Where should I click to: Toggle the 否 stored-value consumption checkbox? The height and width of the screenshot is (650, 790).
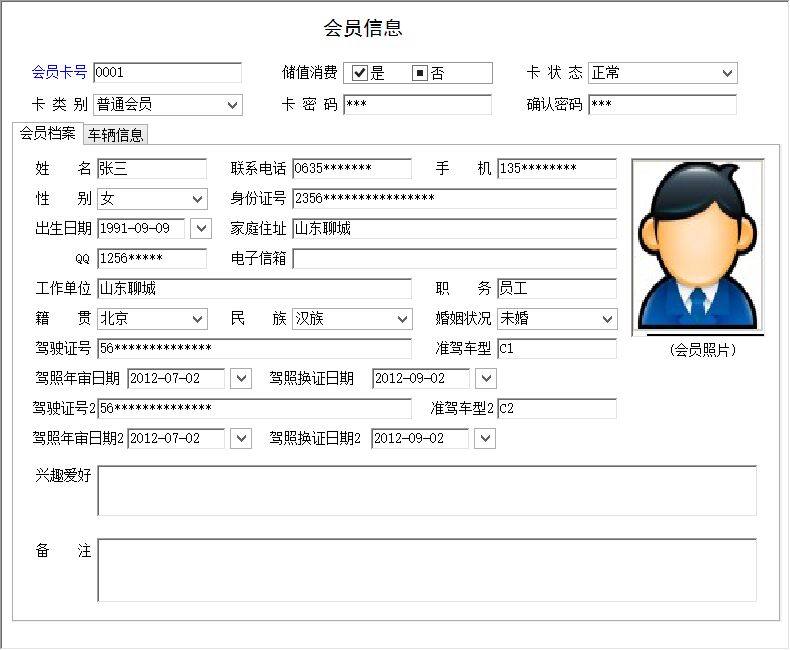coord(420,73)
